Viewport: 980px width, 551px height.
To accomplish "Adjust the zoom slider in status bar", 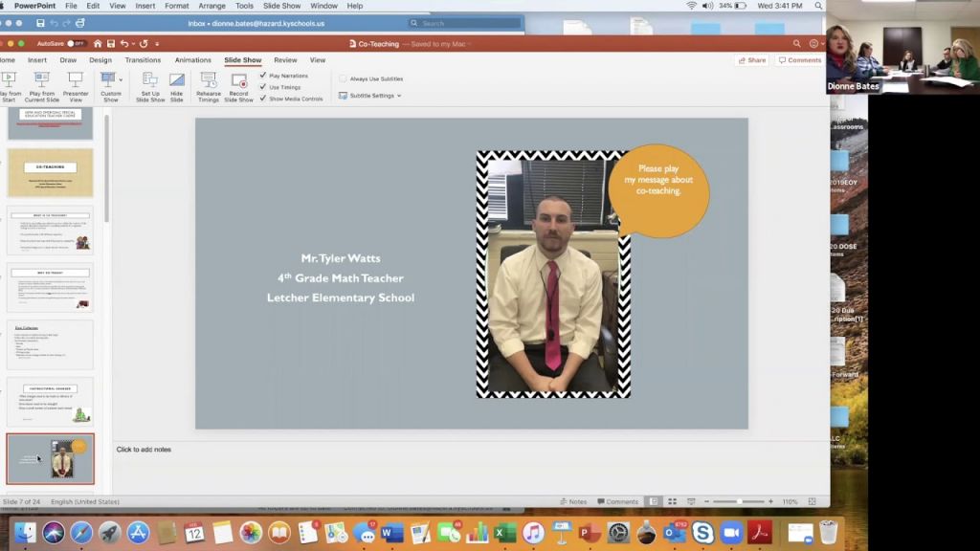I will pyautogui.click(x=740, y=501).
